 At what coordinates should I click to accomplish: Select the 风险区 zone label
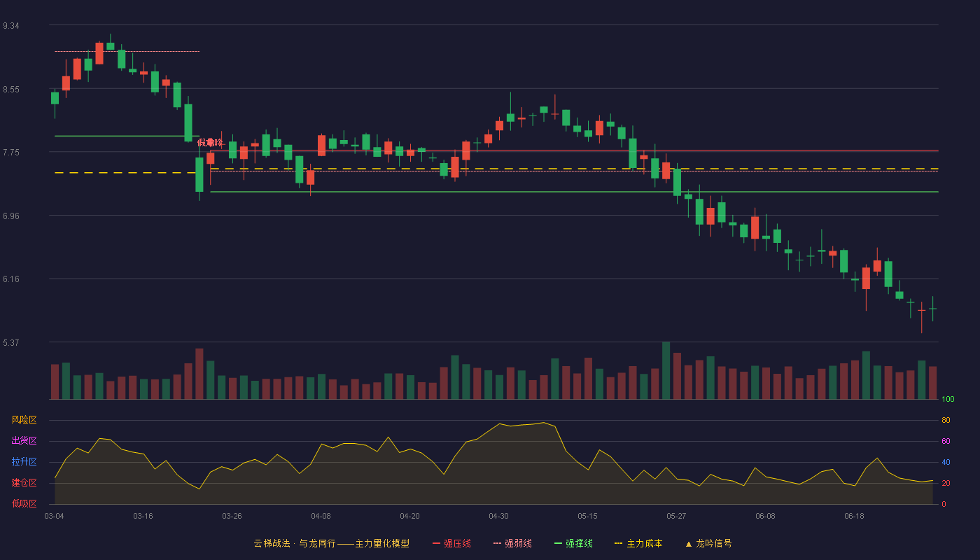pyautogui.click(x=24, y=420)
